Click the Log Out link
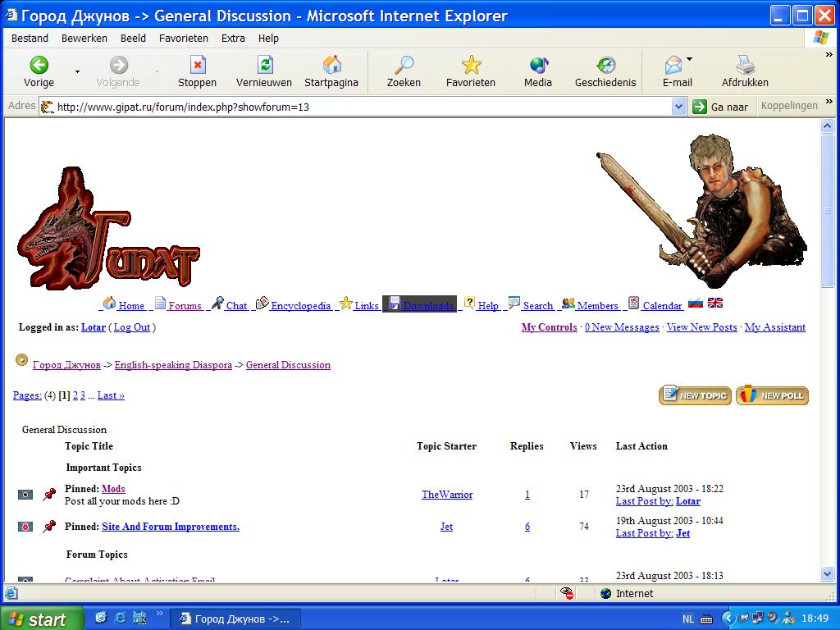Viewport: 840px width, 630px height. (x=131, y=327)
